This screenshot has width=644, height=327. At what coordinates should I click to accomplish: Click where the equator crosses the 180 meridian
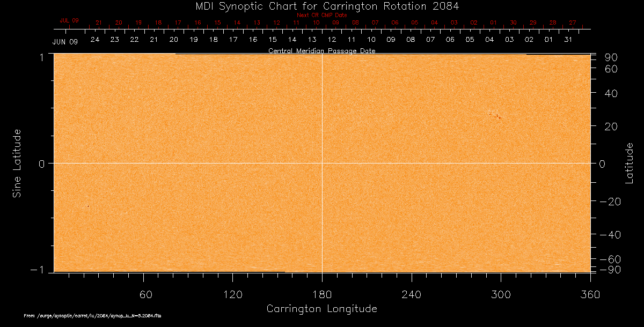(322, 163)
